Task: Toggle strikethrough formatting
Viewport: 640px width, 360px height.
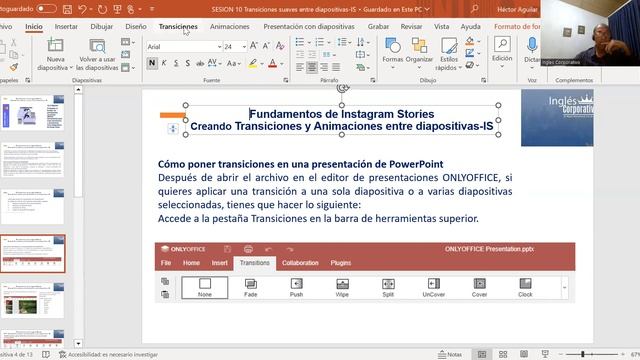Action: [x=200, y=63]
